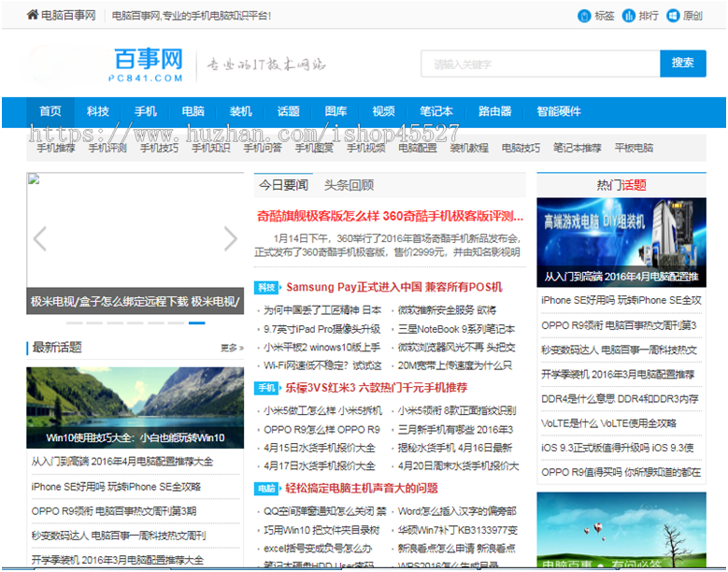Viewport: 728px width, 572px height.
Task: Open the 奇酷旗舰极客版怎么样 headline
Action: point(390,216)
